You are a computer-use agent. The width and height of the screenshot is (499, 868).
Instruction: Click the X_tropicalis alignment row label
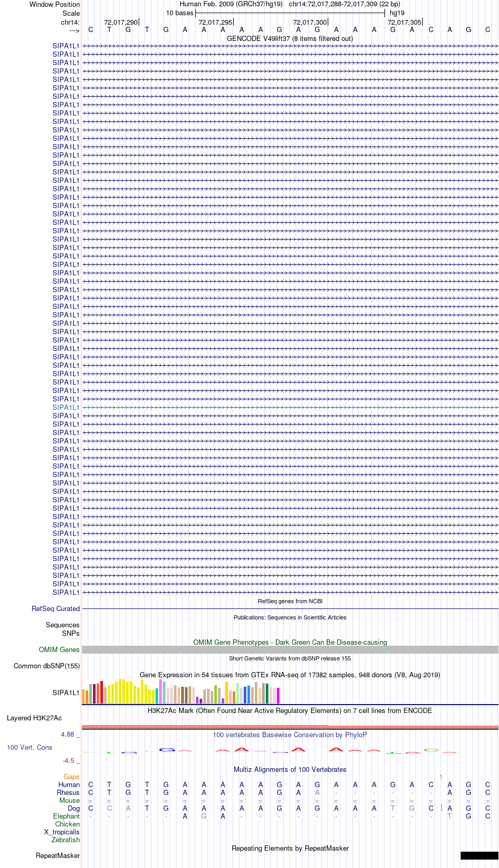[62, 832]
